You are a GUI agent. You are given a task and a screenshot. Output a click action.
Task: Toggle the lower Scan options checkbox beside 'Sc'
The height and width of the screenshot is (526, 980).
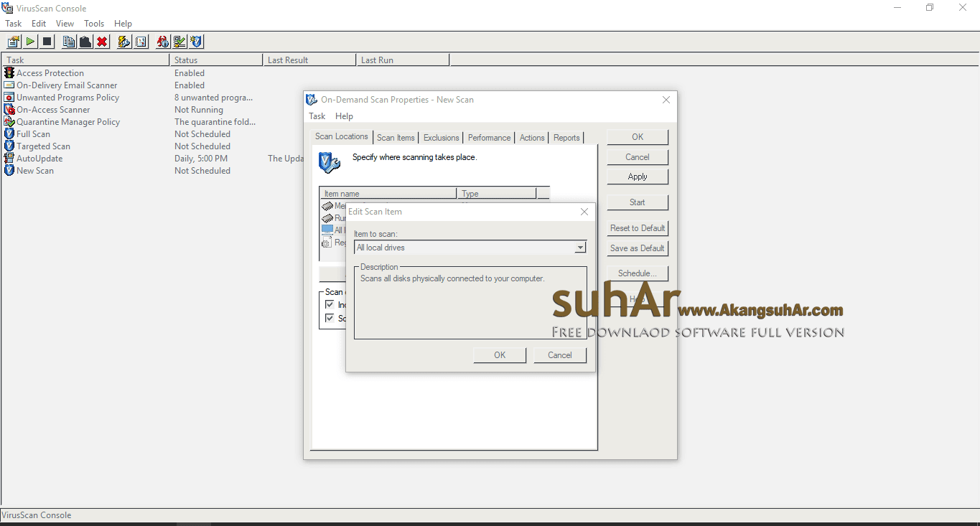[330, 318]
